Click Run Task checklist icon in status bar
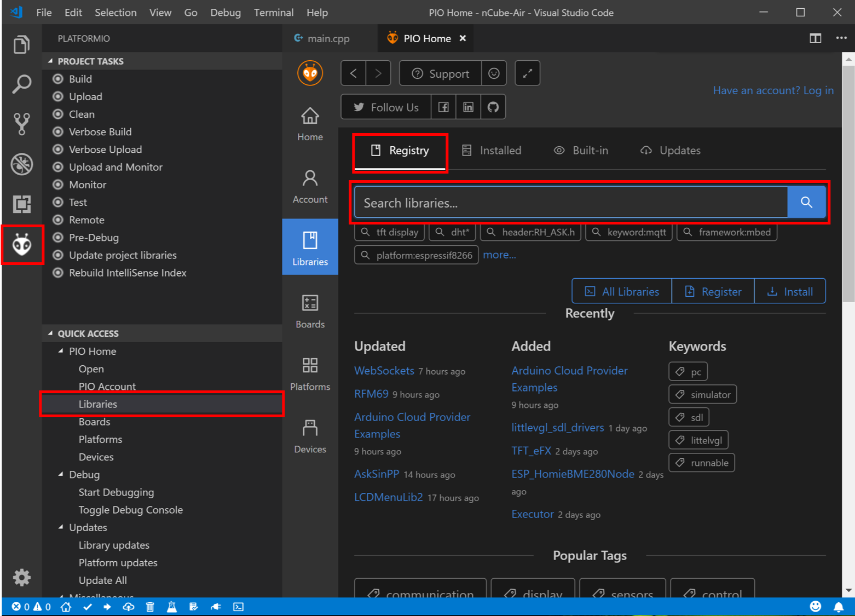855x616 pixels. click(193, 607)
